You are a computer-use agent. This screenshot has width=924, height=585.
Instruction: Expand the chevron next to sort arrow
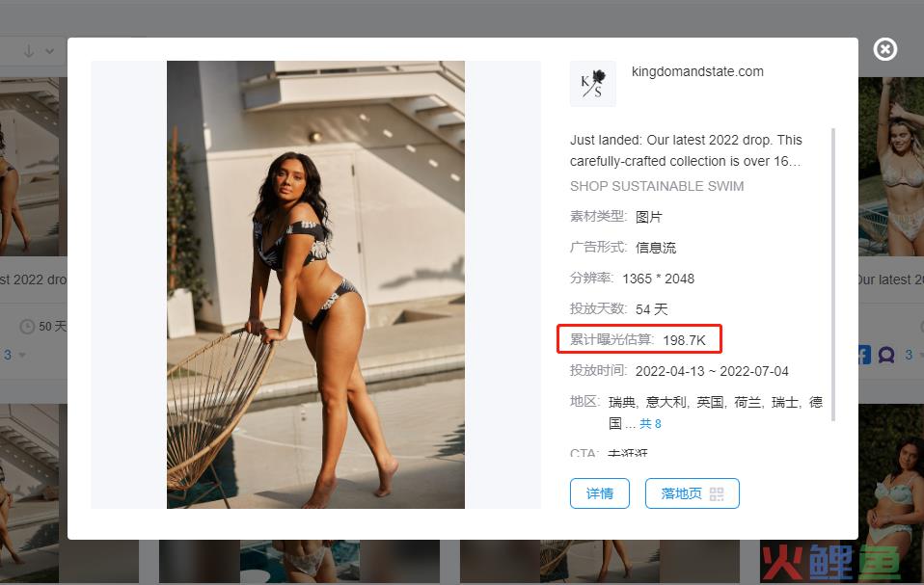50,51
